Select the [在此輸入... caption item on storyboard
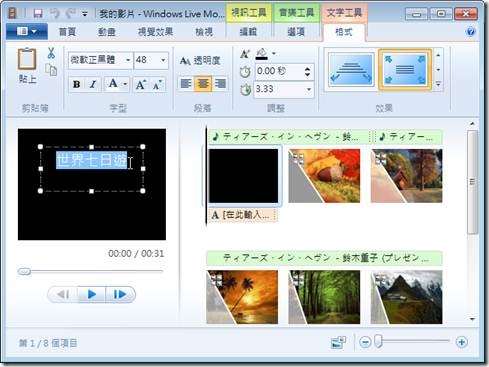 pyautogui.click(x=242, y=215)
